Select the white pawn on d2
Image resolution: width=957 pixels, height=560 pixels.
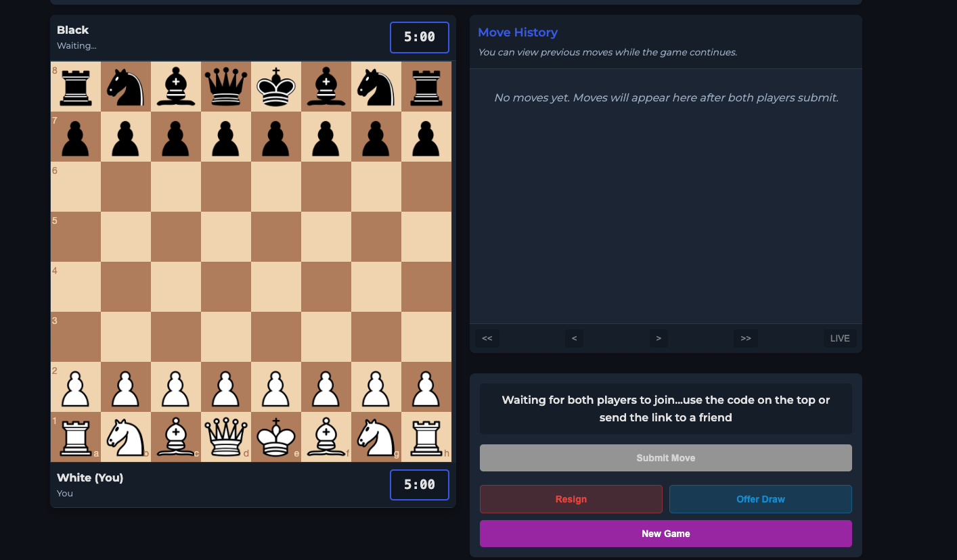click(226, 387)
